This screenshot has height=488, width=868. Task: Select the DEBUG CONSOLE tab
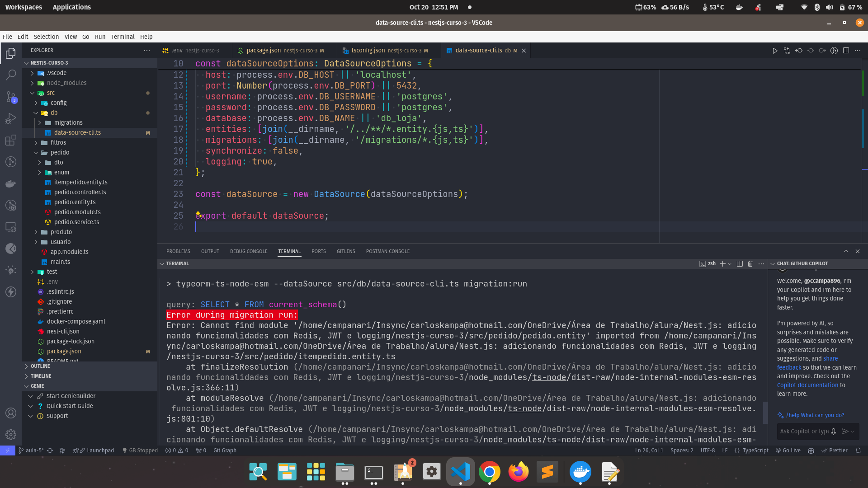(x=249, y=251)
